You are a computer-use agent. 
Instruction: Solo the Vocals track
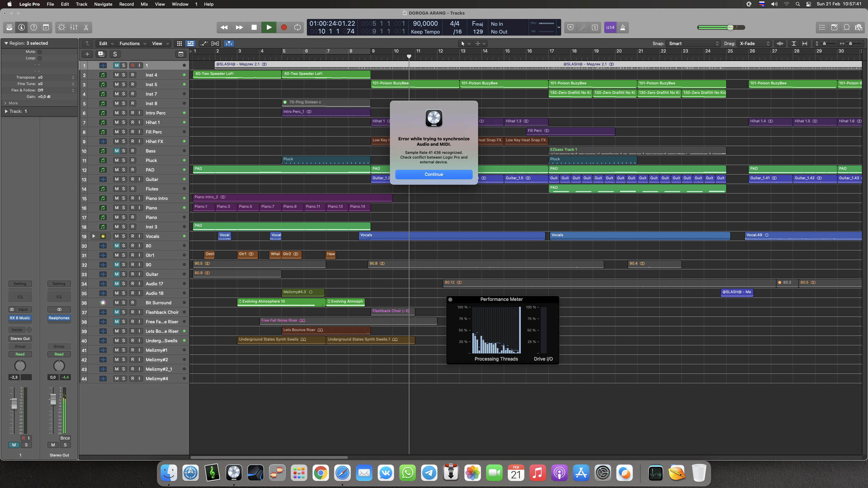pyautogui.click(x=123, y=236)
